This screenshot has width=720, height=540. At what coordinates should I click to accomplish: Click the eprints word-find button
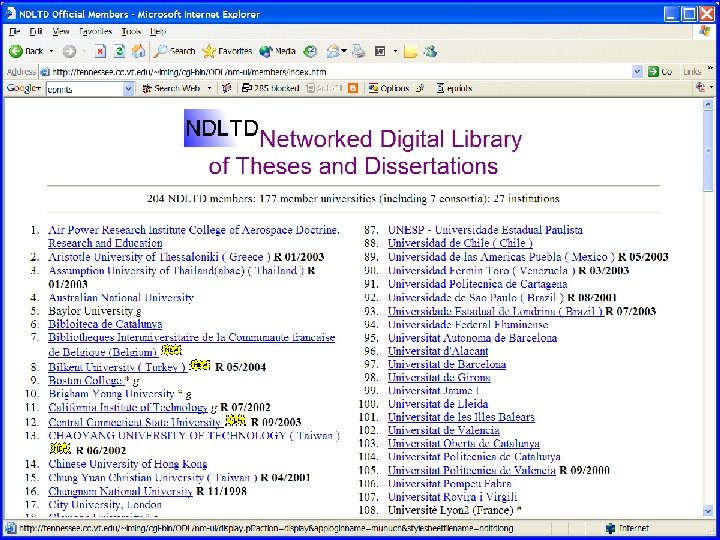[x=454, y=88]
